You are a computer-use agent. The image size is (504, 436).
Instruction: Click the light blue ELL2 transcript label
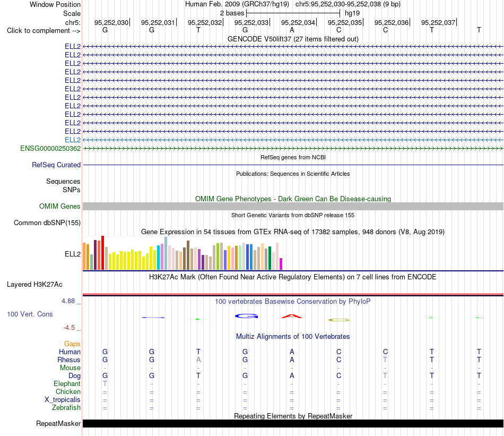coord(73,140)
